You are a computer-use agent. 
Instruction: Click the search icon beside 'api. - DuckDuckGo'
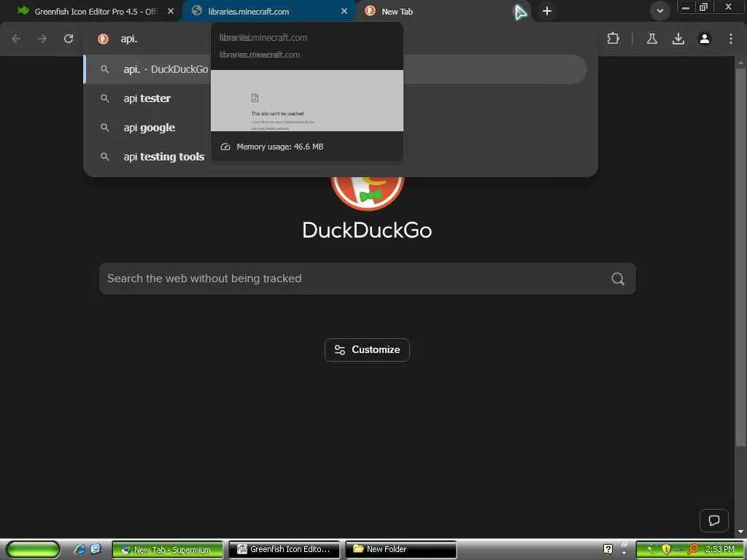pos(105,69)
